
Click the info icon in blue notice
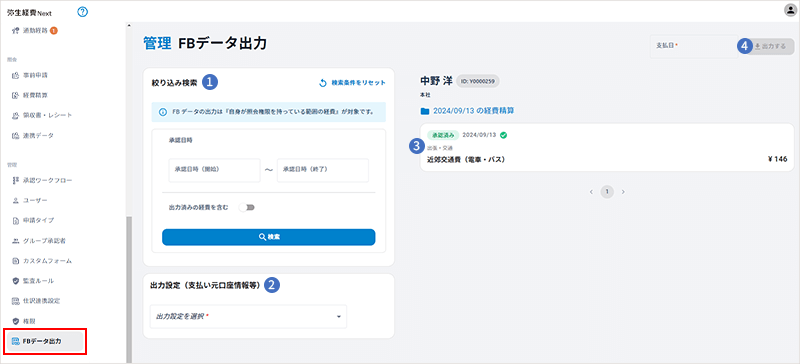pyautogui.click(x=163, y=111)
